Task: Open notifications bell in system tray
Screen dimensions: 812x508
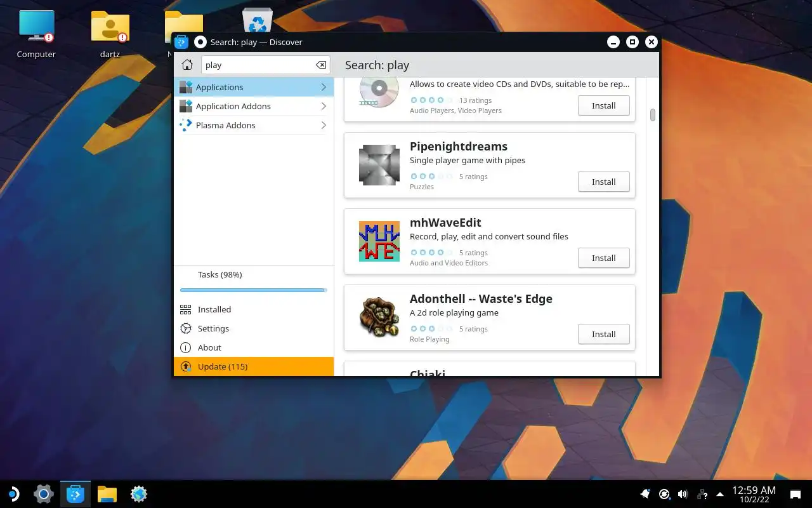Action: [x=645, y=493]
